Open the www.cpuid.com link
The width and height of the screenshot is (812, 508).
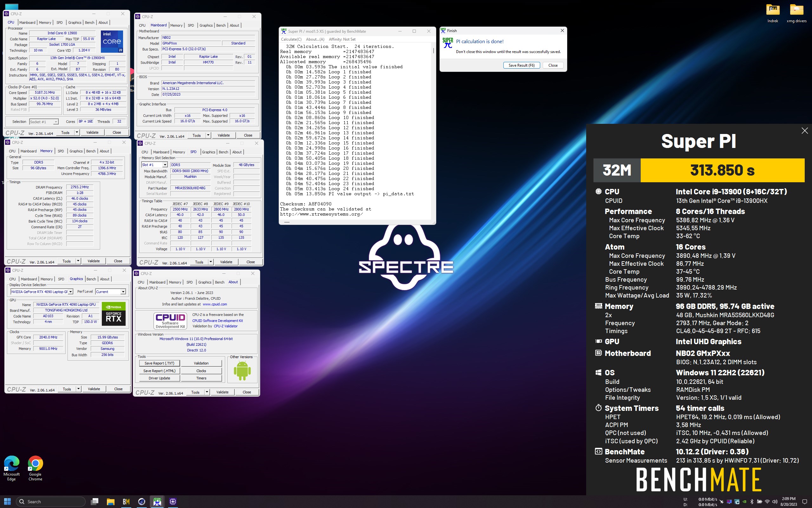(215, 304)
